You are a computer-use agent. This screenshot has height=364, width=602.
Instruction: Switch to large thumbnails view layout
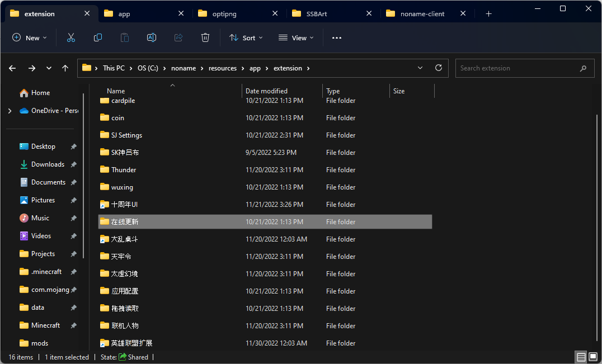coord(593,357)
